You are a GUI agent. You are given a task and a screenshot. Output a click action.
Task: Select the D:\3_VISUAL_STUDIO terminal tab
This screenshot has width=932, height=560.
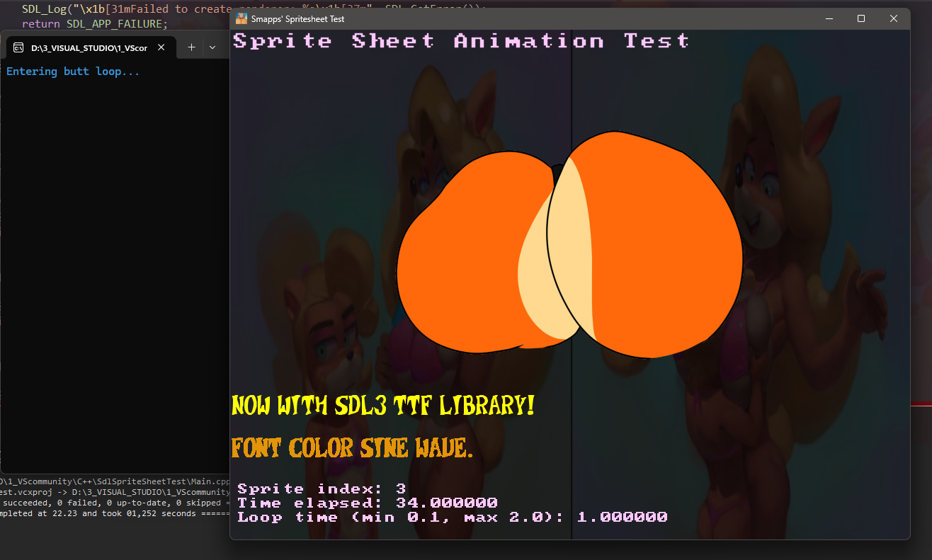tap(89, 47)
